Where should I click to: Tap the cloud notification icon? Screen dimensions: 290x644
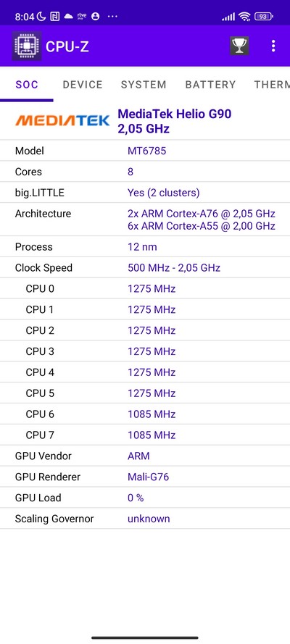[69, 17]
